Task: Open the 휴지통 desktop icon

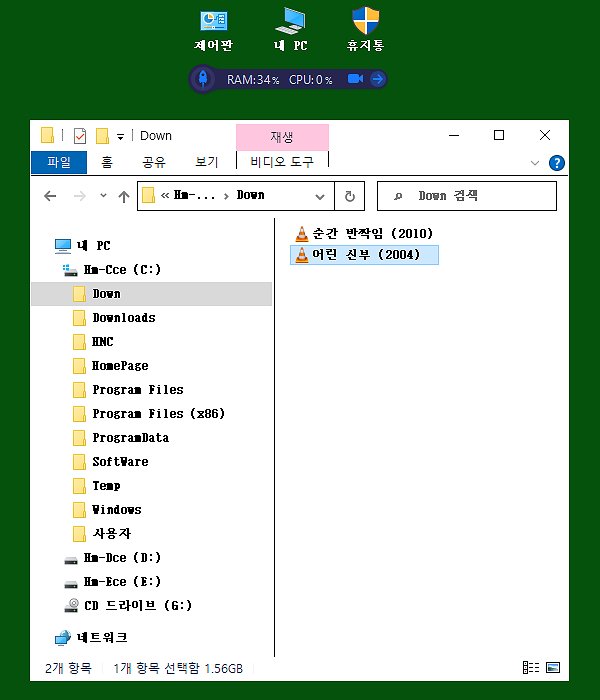Action: (366, 29)
